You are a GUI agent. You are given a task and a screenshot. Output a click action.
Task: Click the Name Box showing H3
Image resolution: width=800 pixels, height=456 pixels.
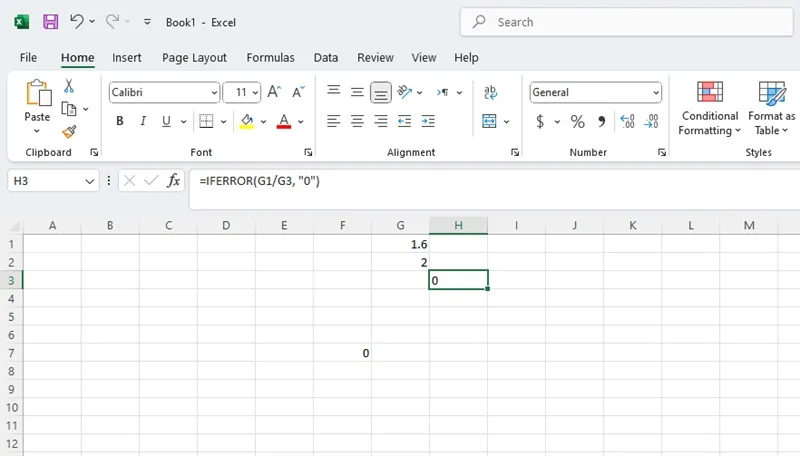(x=53, y=181)
